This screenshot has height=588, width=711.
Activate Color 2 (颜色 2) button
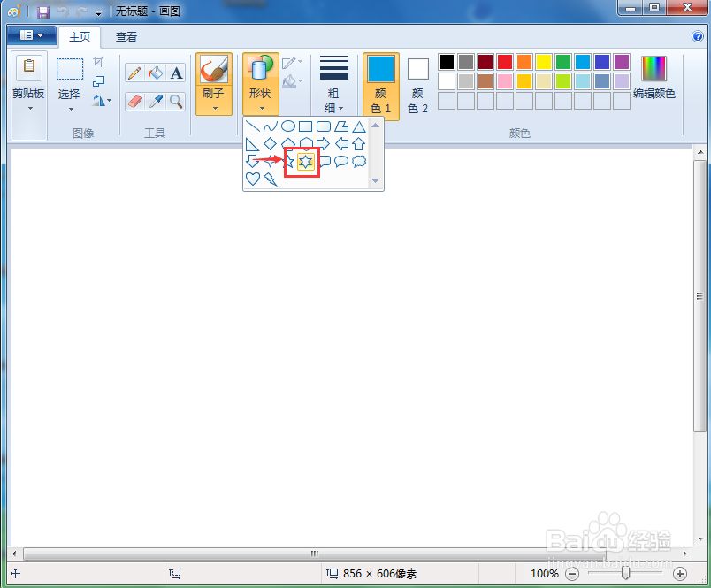pyautogui.click(x=417, y=86)
